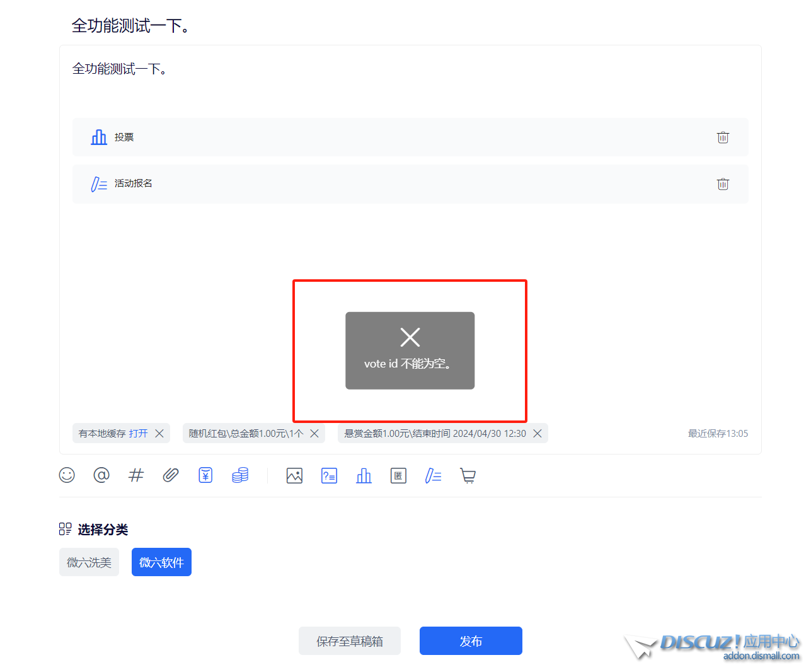This screenshot has height=672, width=811.
Task: Click the vote id 不能为空 message
Action: [408, 364]
